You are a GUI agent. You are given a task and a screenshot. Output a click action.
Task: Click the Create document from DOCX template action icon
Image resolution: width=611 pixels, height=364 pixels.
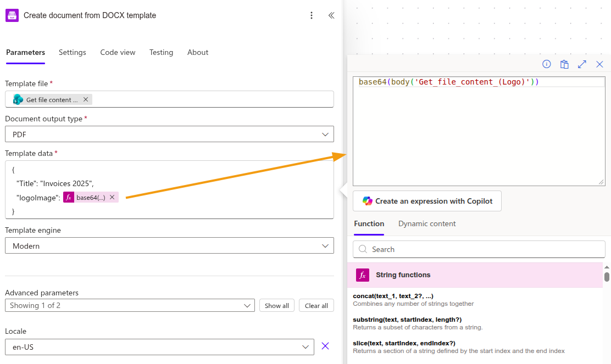coord(12,15)
